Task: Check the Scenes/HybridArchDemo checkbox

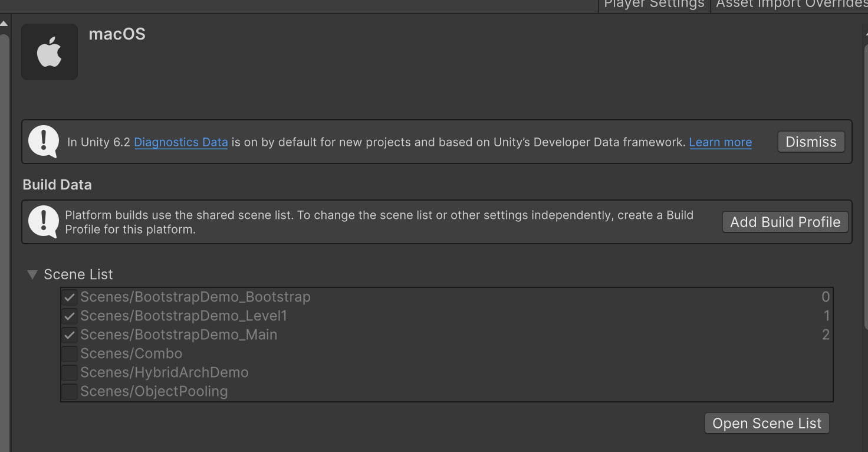Action: click(70, 372)
